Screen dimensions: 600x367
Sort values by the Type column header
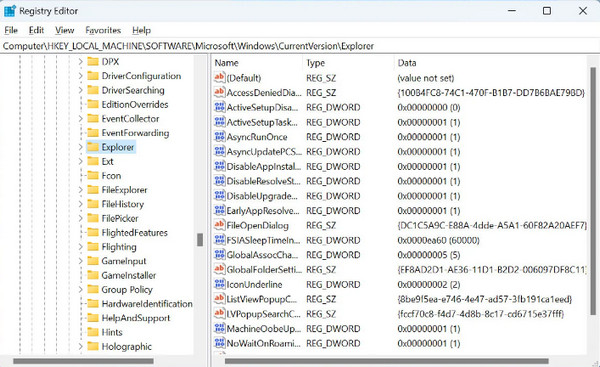tap(348, 63)
